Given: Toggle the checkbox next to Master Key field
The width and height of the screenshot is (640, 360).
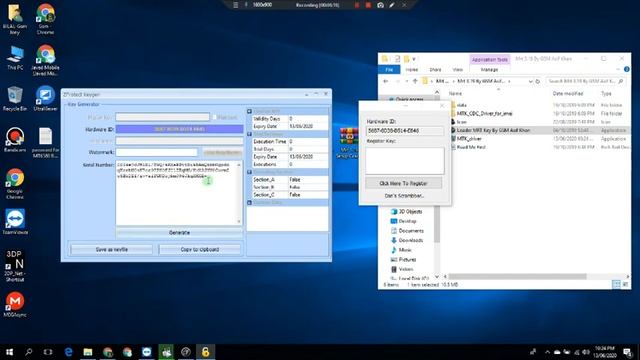Looking at the screenshot, I should pos(214,117).
